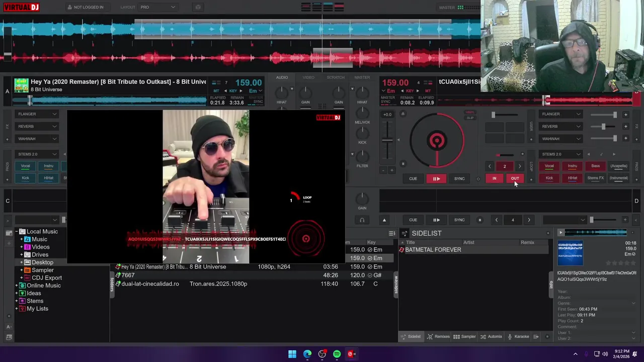Open deck B WAHWAH effect dropdown
Image resolution: width=644 pixels, height=362 pixels.
click(x=560, y=139)
